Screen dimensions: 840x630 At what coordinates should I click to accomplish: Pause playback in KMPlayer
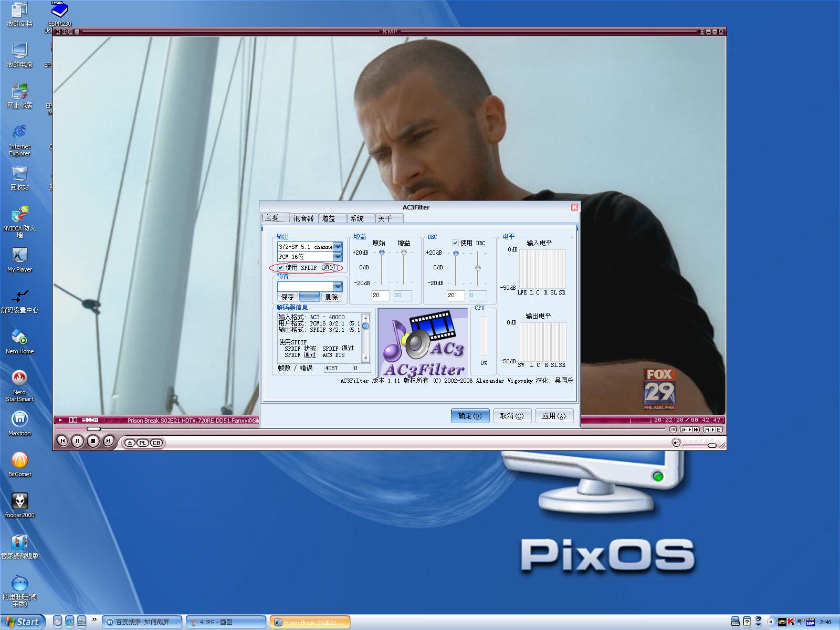click(77, 441)
